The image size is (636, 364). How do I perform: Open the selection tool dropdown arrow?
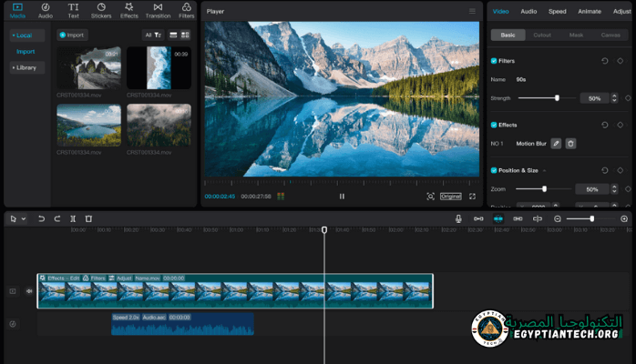coord(25,219)
